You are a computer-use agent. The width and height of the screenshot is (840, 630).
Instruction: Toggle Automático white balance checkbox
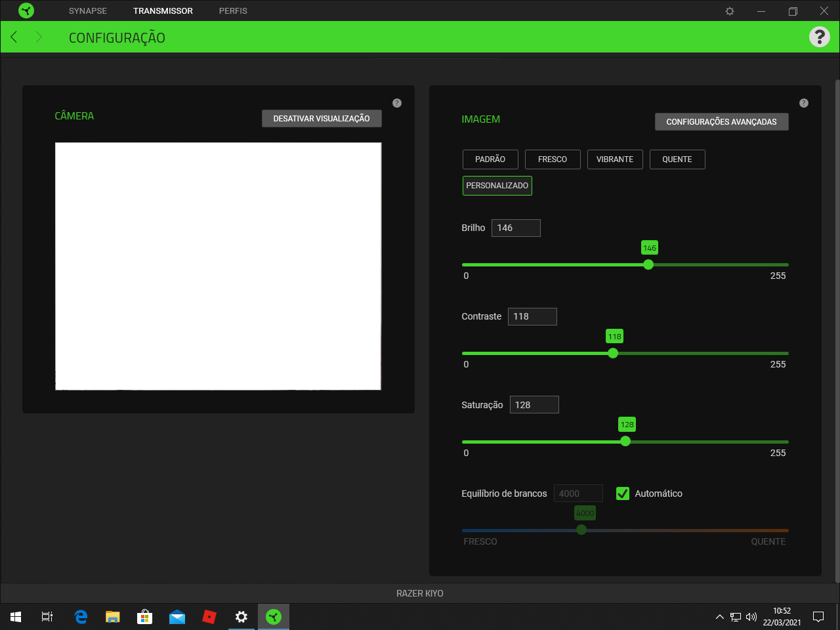click(623, 493)
